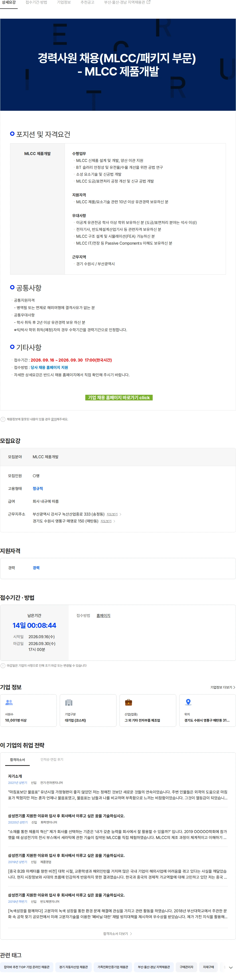This screenshot has width=236, height=980.
Task: Click the 구매관리자 tag
Action: (186, 967)
